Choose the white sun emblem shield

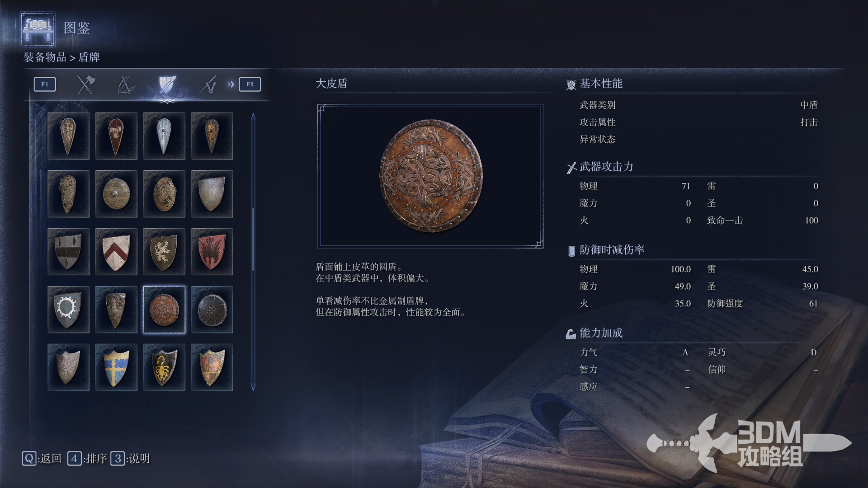click(68, 310)
